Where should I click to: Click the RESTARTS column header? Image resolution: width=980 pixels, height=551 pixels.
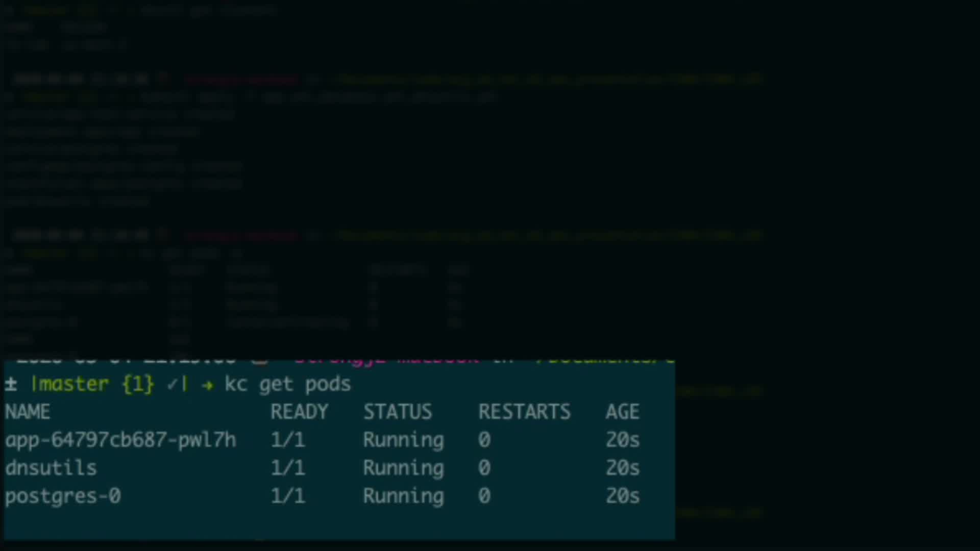tap(524, 412)
